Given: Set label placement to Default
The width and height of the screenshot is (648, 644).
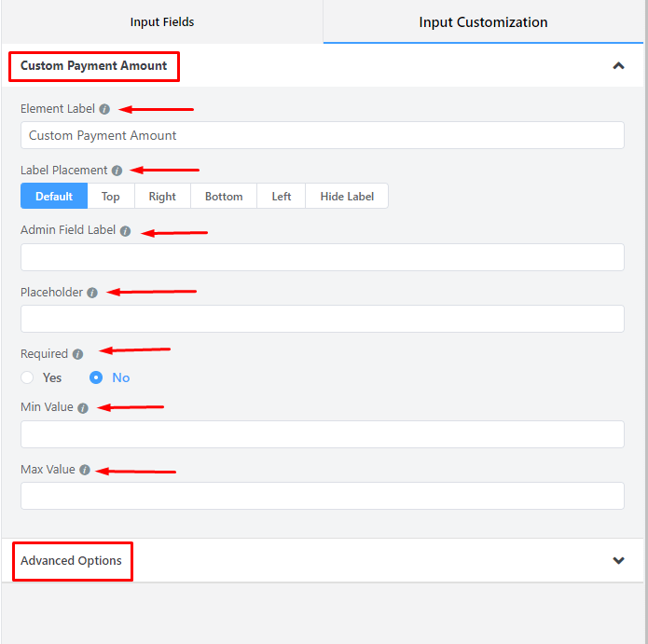Looking at the screenshot, I should tap(54, 197).
